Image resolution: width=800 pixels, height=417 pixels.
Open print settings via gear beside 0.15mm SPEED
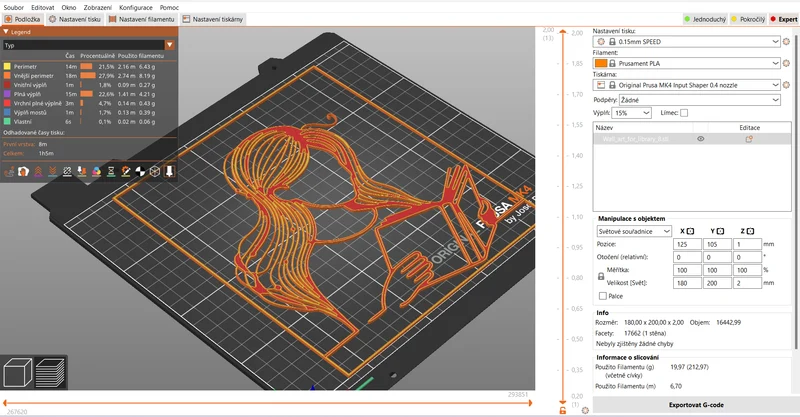pyautogui.click(x=786, y=41)
